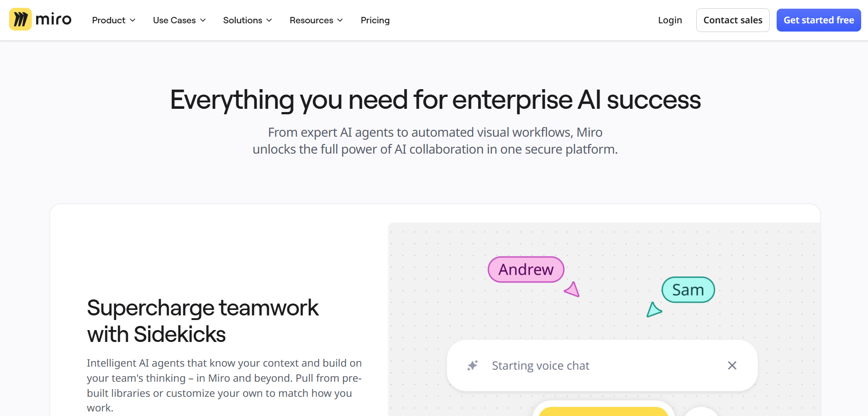Viewport: 868px width, 416px height.
Task: Expand the Use Cases menu
Action: click(x=180, y=20)
